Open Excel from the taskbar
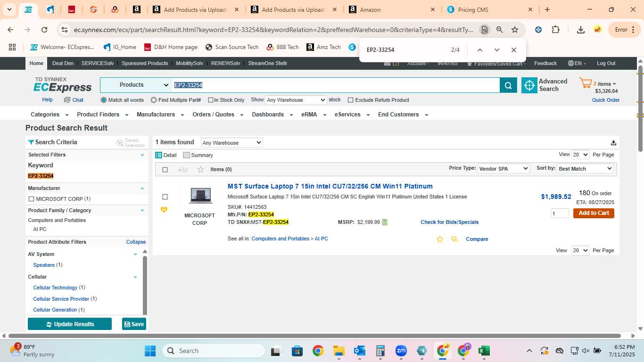 pos(484,351)
